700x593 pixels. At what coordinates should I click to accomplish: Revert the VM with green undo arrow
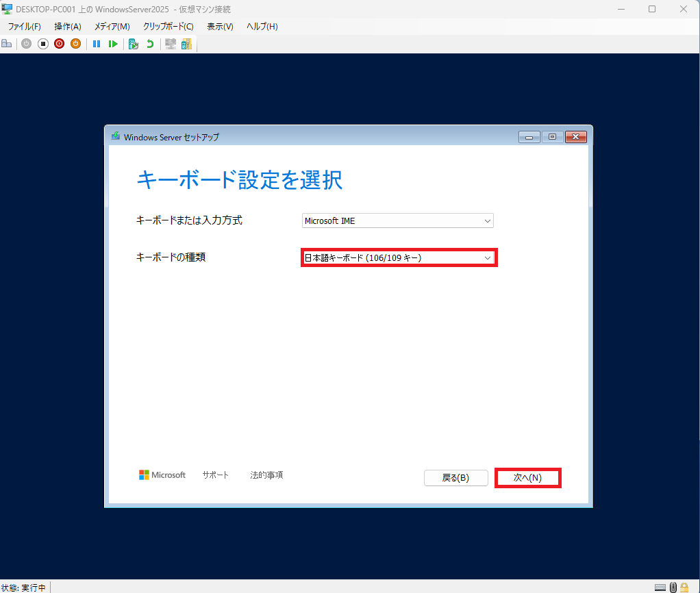coord(150,44)
